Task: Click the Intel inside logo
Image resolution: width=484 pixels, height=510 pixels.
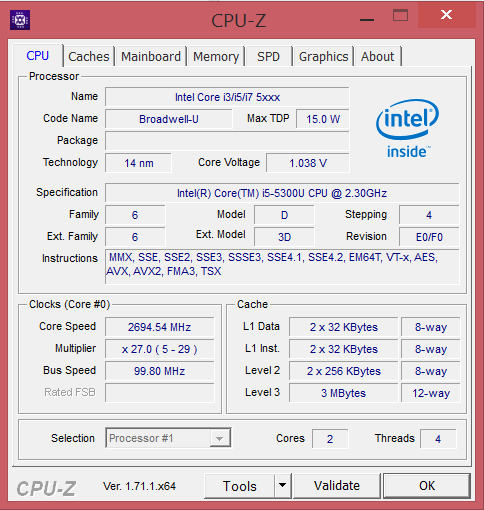Action: pyautogui.click(x=407, y=128)
